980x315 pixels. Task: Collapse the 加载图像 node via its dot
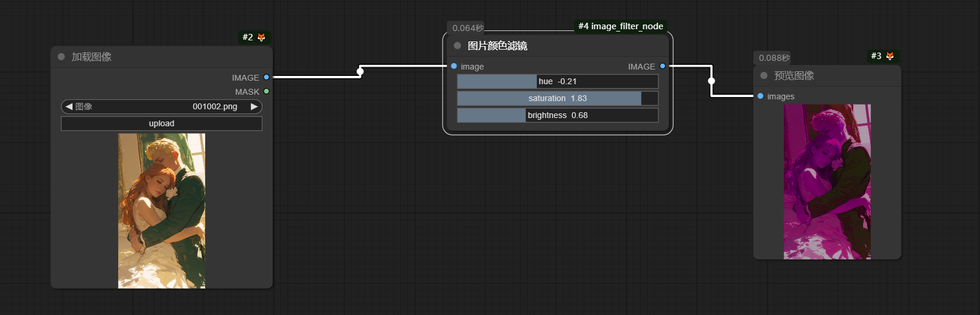point(61,57)
